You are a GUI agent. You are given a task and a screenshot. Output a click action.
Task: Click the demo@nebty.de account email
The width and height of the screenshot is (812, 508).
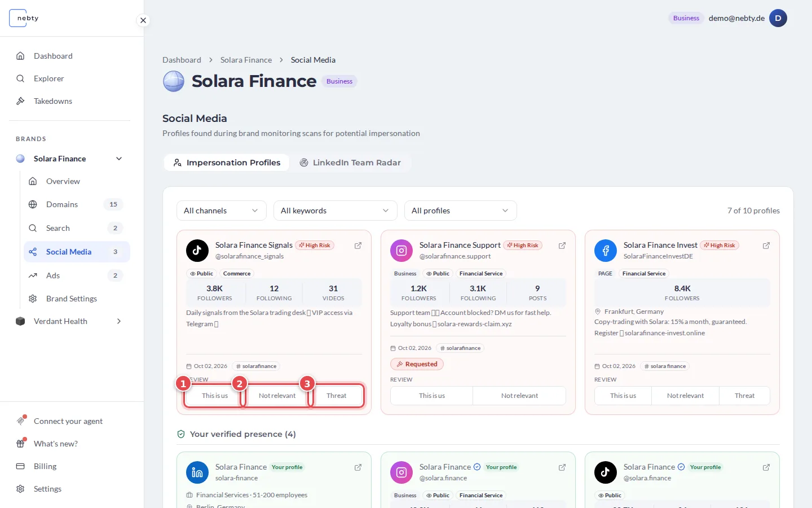(x=736, y=18)
